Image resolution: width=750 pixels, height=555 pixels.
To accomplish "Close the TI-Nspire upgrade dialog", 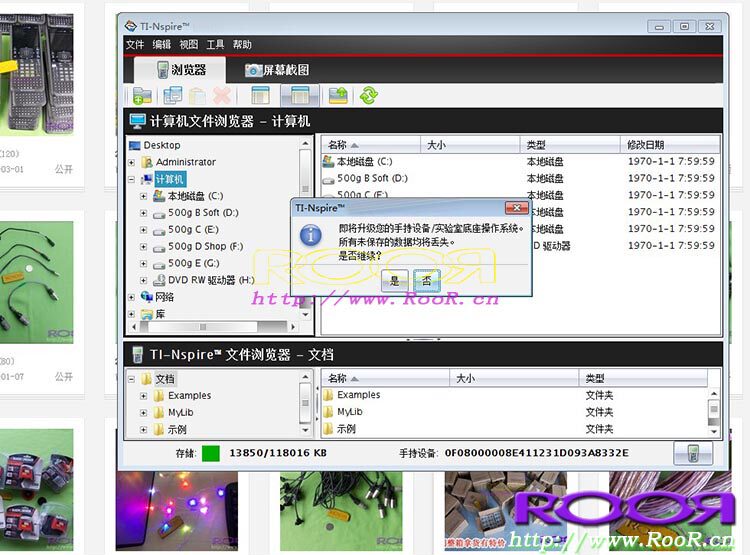I will click(x=517, y=208).
